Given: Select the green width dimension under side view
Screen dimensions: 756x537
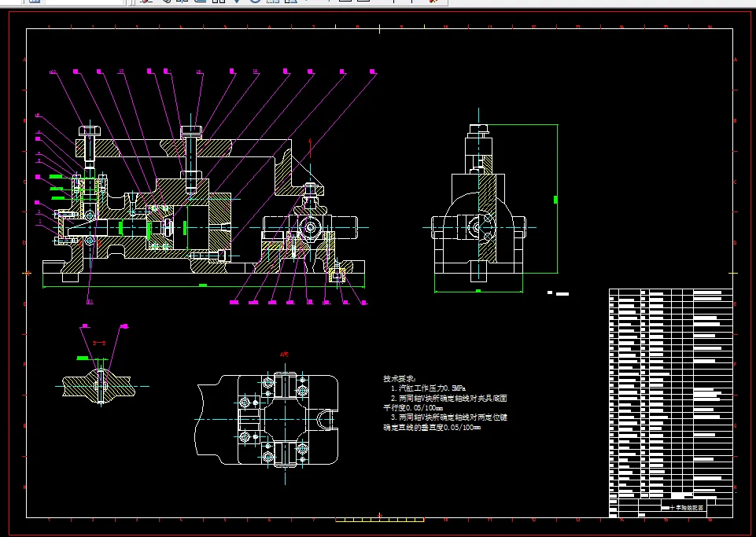Looking at the screenshot, I should click(x=478, y=291).
